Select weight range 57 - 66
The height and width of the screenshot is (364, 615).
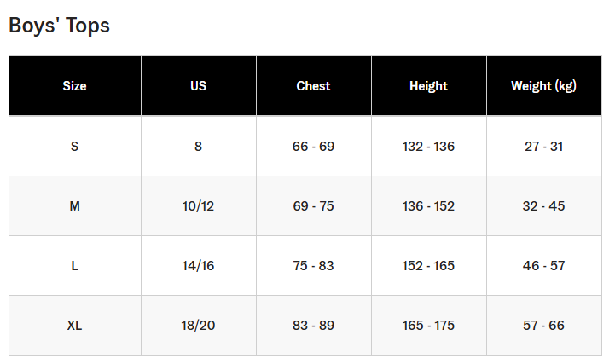pyautogui.click(x=543, y=325)
